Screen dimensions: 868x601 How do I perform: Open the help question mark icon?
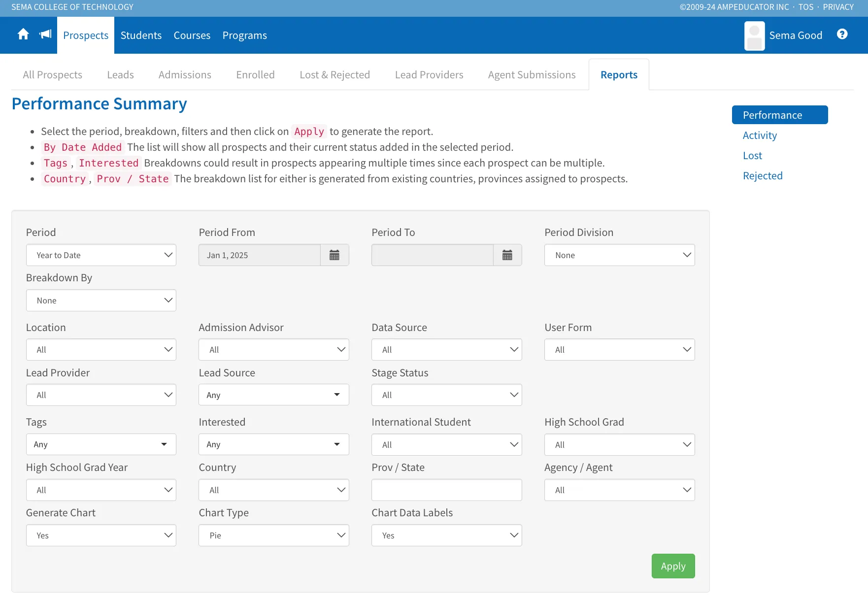(x=842, y=34)
